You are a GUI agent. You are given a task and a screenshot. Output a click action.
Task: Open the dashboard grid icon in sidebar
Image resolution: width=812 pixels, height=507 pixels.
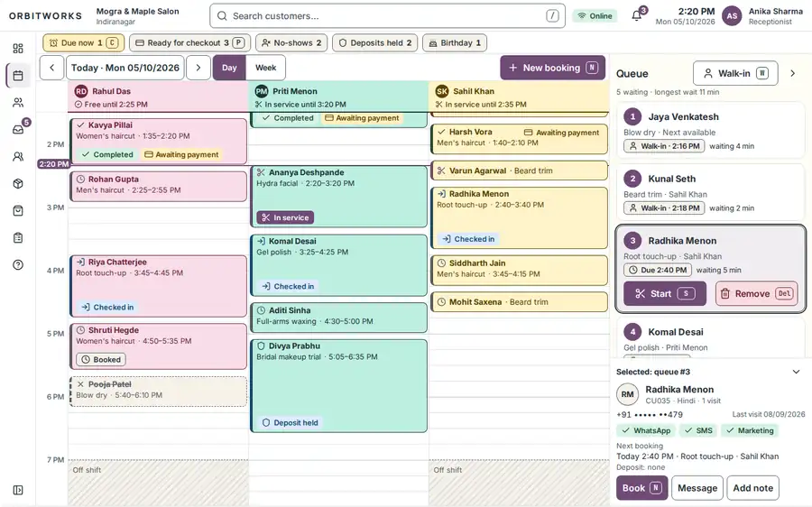[x=18, y=48]
